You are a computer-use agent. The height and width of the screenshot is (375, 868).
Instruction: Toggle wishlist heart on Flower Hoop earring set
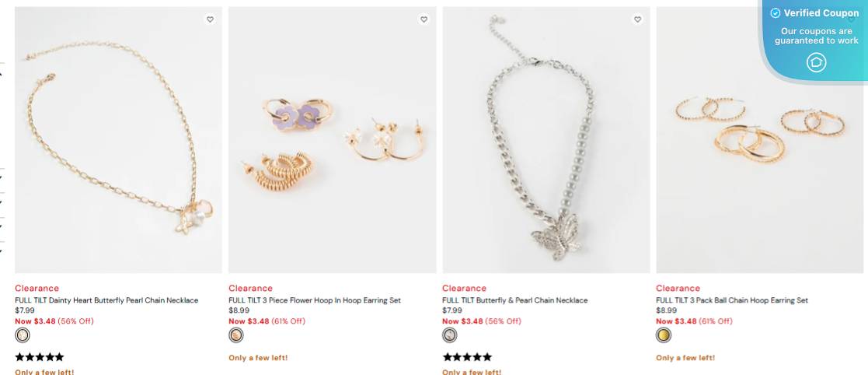point(424,19)
